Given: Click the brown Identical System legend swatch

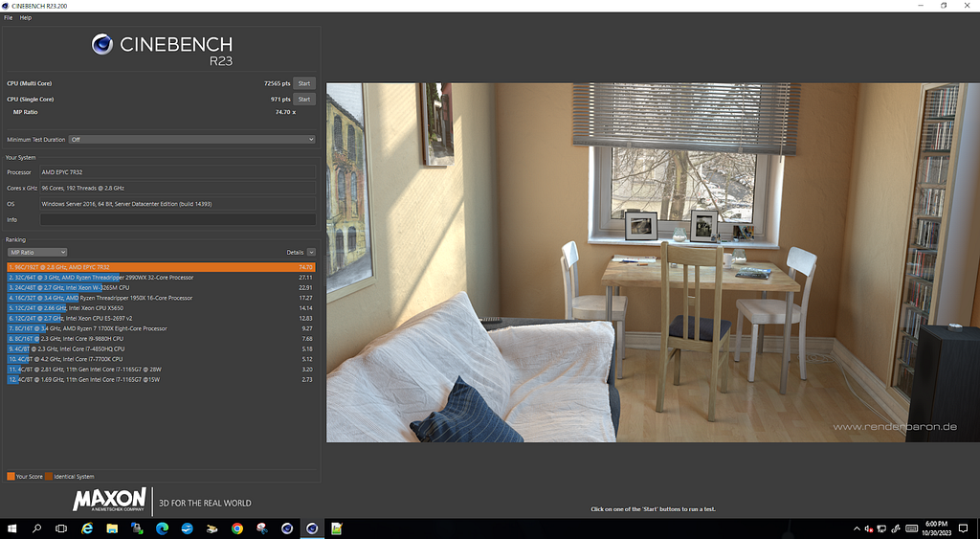Looking at the screenshot, I should click(49, 477).
